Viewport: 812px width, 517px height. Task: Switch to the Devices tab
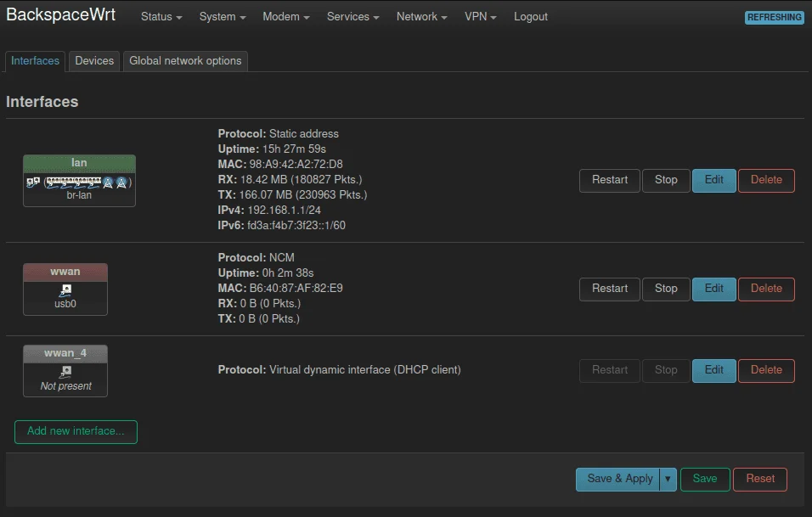[x=94, y=61]
